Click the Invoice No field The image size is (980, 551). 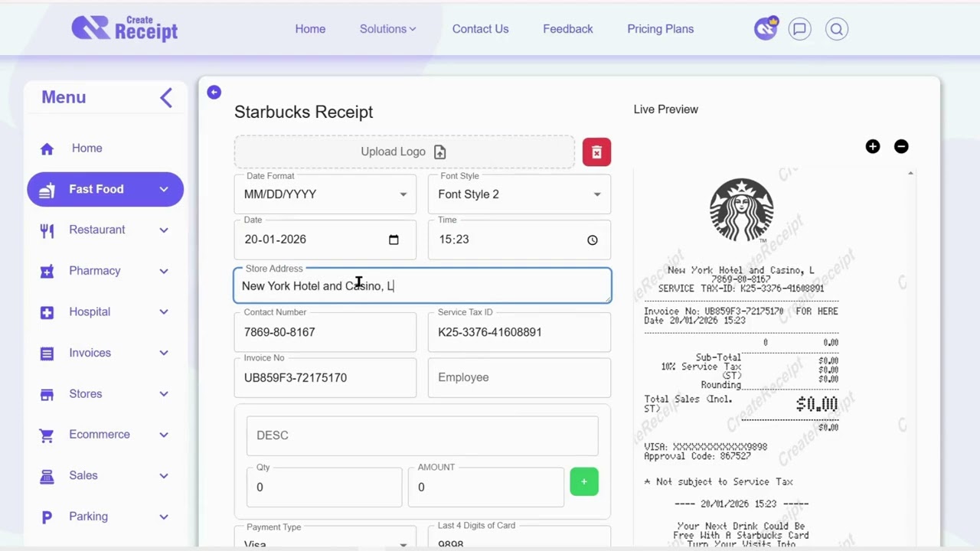[325, 377]
